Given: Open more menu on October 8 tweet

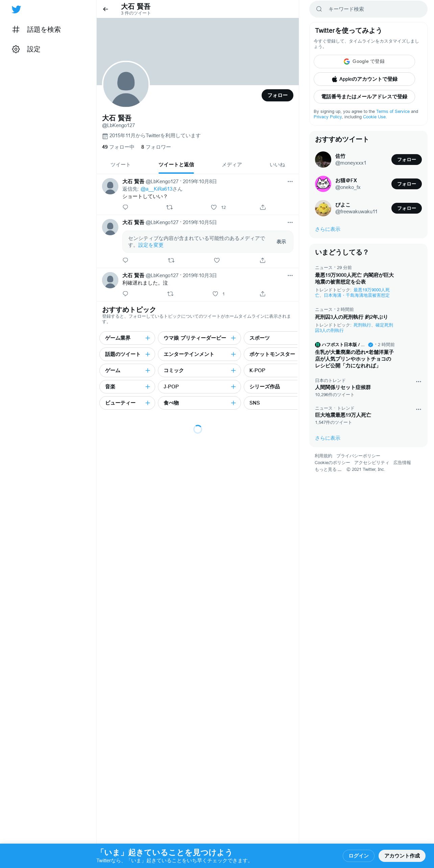Looking at the screenshot, I should pos(290,182).
